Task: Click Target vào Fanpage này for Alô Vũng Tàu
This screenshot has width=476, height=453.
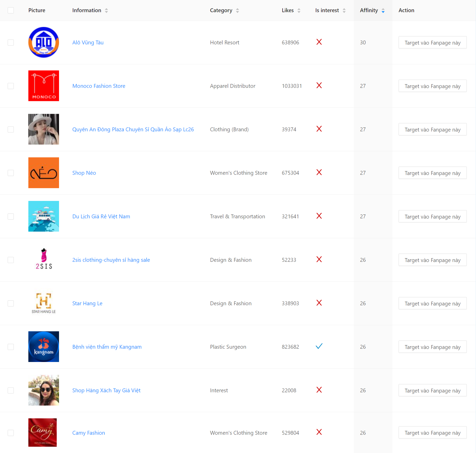Action: pos(433,42)
